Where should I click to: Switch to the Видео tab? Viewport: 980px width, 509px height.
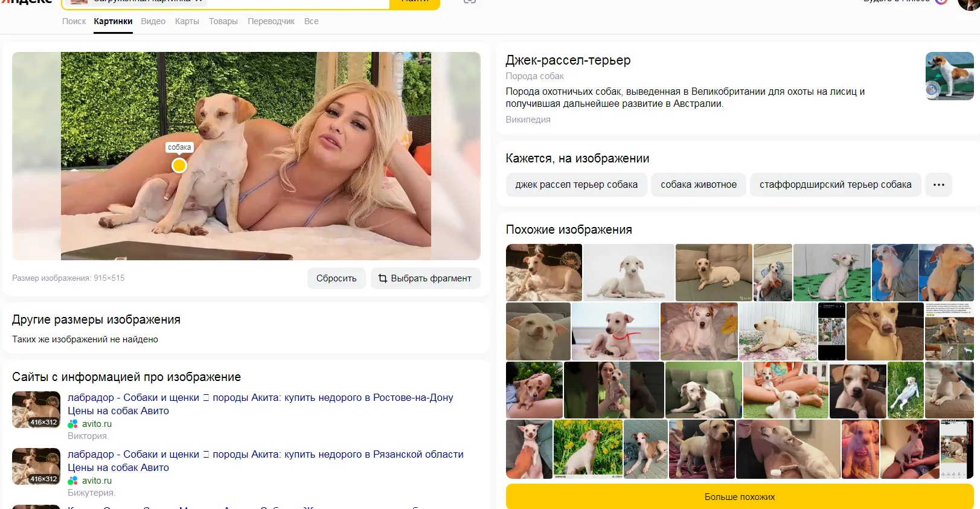coord(153,21)
